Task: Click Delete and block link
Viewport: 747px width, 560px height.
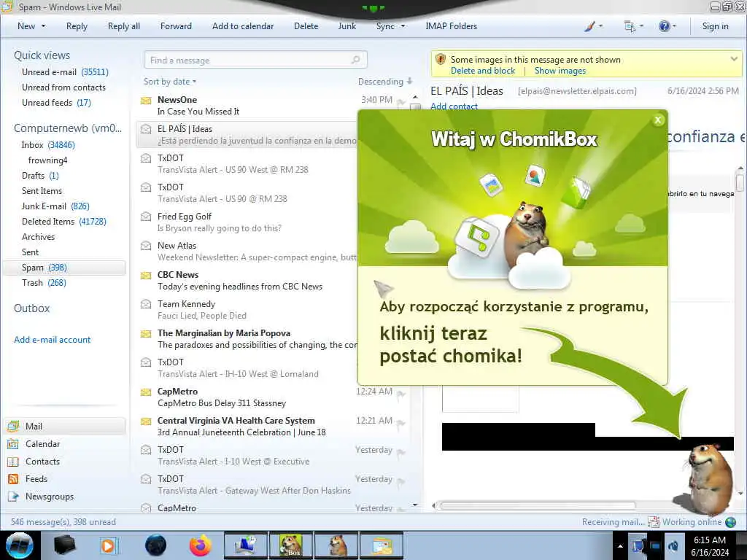Action: (483, 71)
